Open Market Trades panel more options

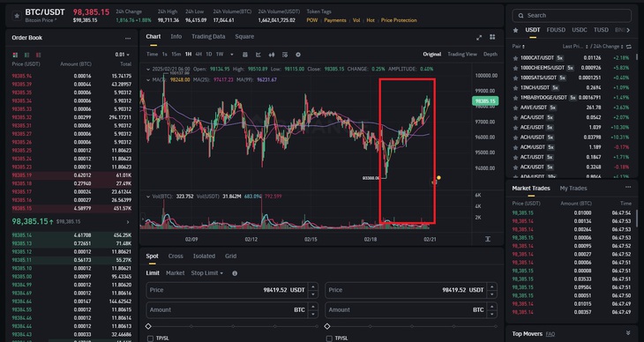tap(628, 187)
